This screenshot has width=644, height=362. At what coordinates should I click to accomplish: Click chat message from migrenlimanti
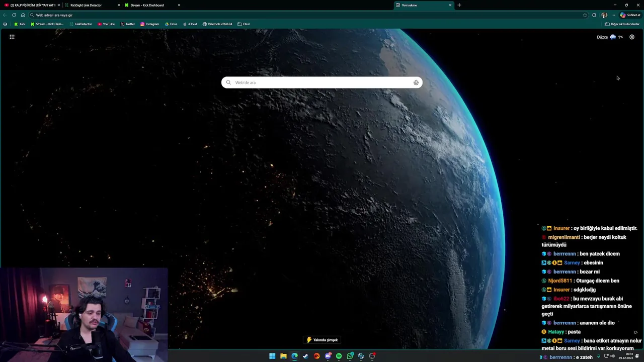click(585, 241)
